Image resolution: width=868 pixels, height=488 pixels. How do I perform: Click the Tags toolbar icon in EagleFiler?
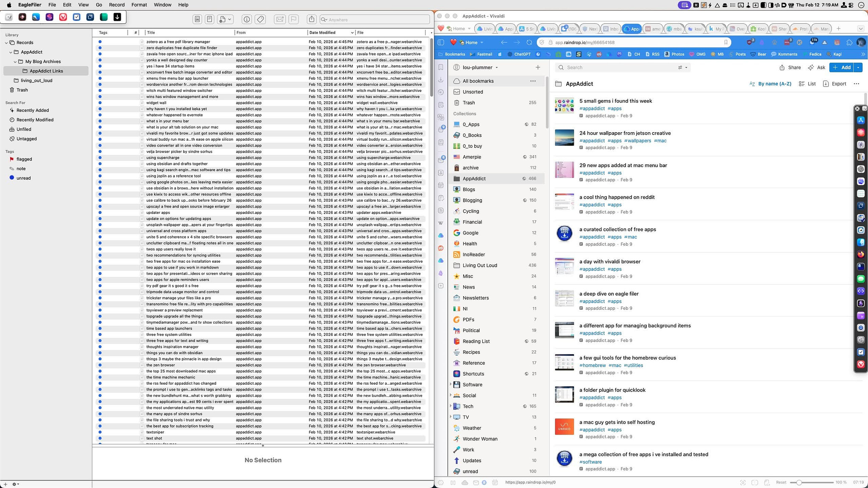[x=260, y=19]
